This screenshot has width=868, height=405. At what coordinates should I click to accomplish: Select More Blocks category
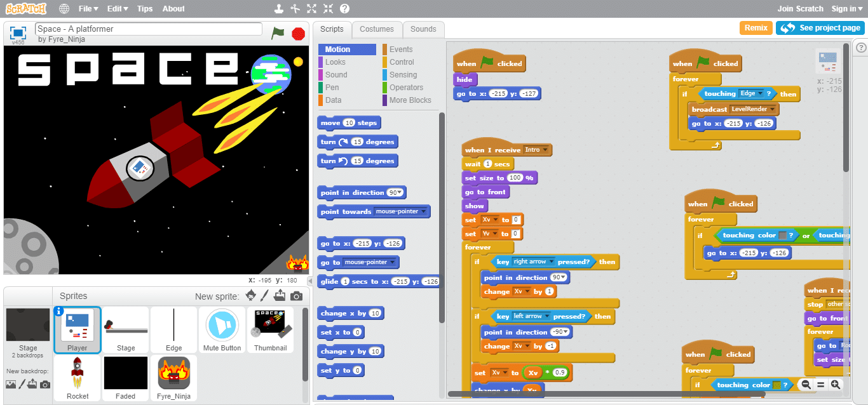click(x=410, y=100)
